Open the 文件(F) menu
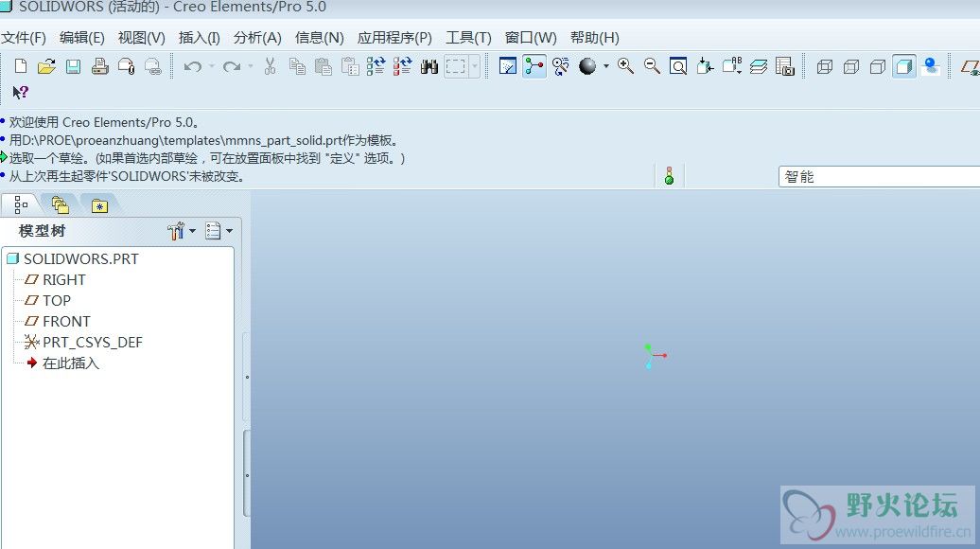The image size is (980, 549). click(23, 38)
